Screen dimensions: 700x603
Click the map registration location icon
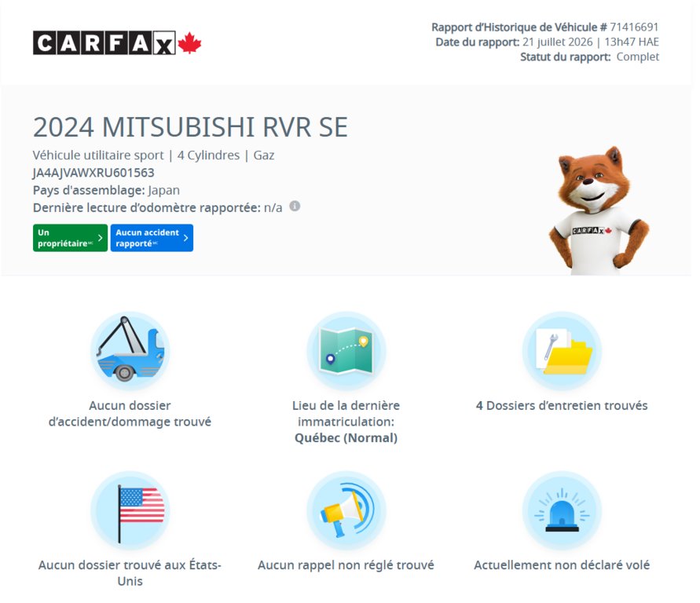(346, 350)
